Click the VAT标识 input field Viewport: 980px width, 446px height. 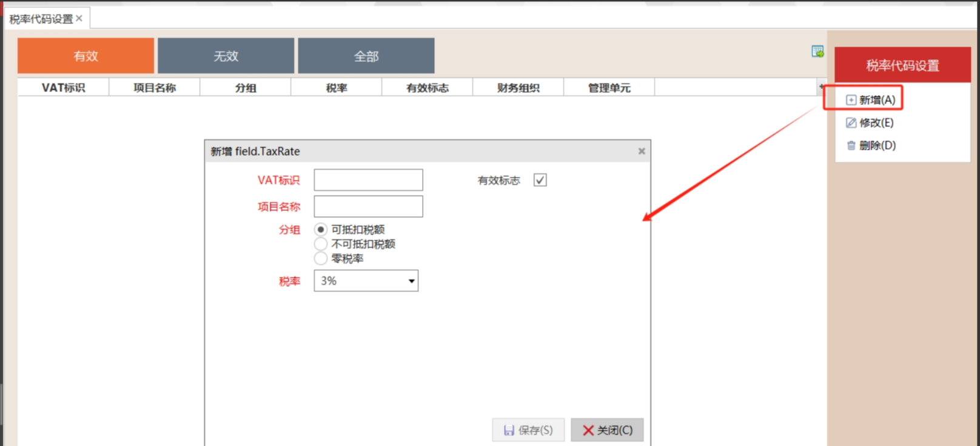tap(368, 180)
